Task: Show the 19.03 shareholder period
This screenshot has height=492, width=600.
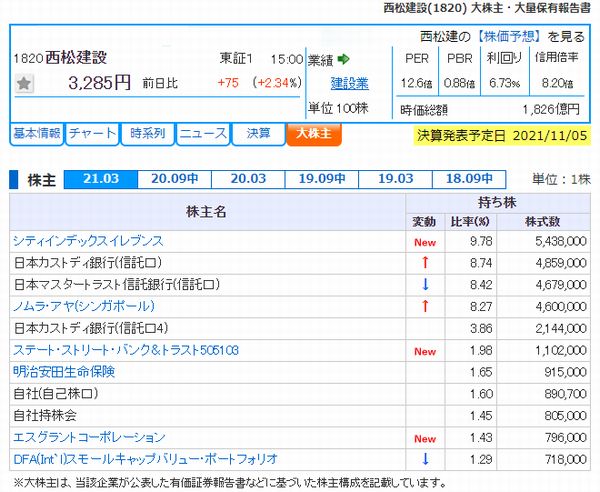Action: pyautogui.click(x=396, y=179)
